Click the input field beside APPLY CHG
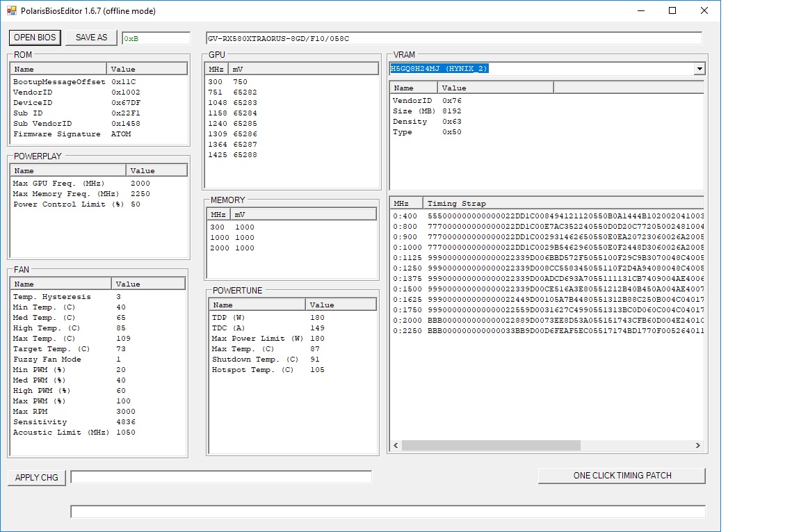 [x=221, y=477]
